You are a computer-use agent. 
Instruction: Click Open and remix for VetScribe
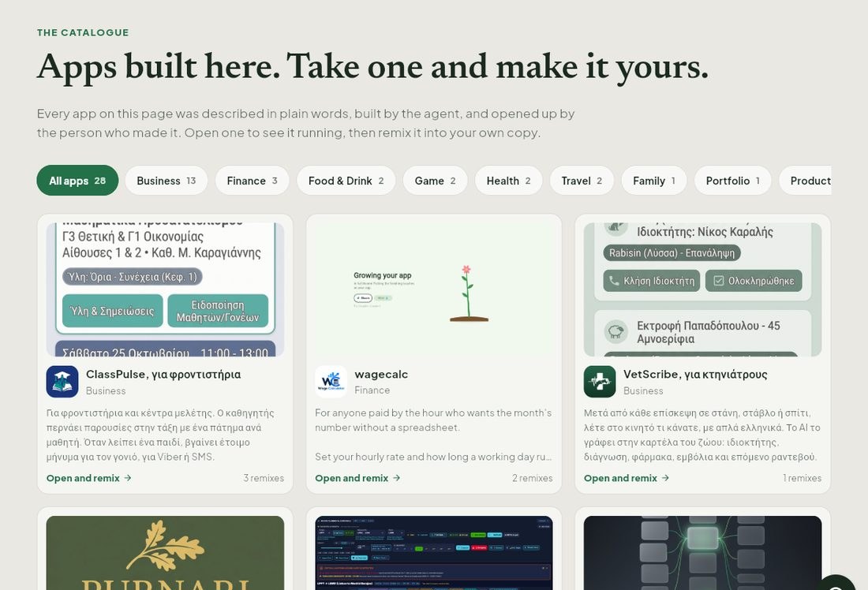(626, 478)
